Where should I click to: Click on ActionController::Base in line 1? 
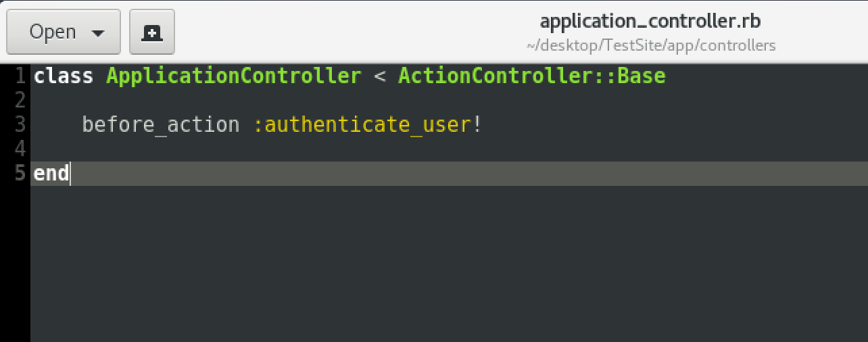click(531, 76)
